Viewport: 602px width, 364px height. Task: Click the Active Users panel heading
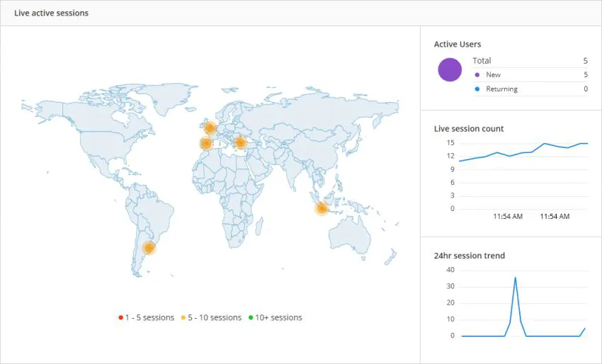tap(458, 44)
